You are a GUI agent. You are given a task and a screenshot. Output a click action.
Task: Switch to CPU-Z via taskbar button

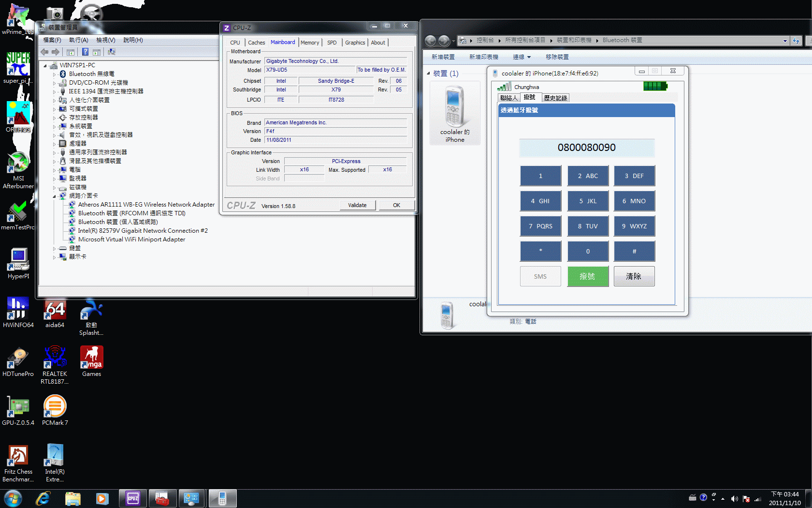point(132,498)
